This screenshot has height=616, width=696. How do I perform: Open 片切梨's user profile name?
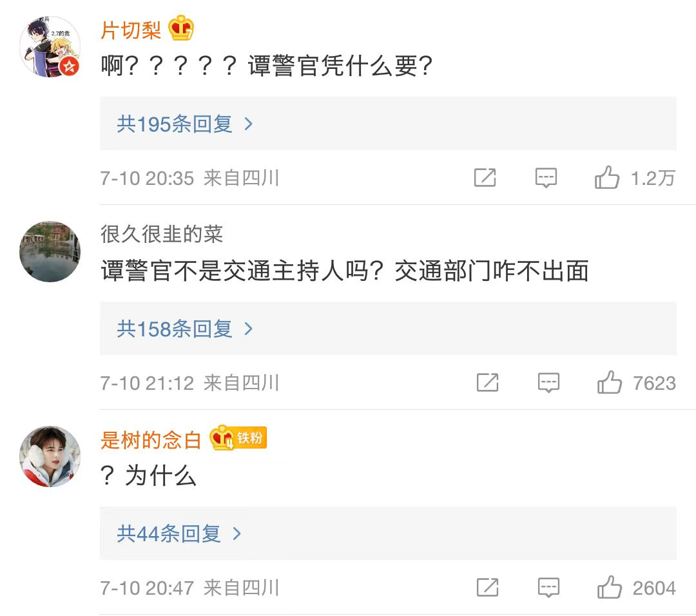(x=131, y=30)
